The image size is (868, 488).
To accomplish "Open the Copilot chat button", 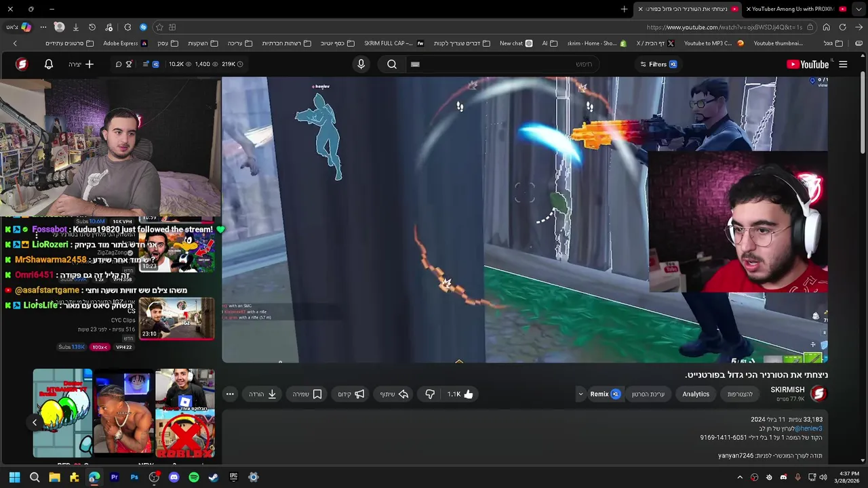I will [26, 27].
